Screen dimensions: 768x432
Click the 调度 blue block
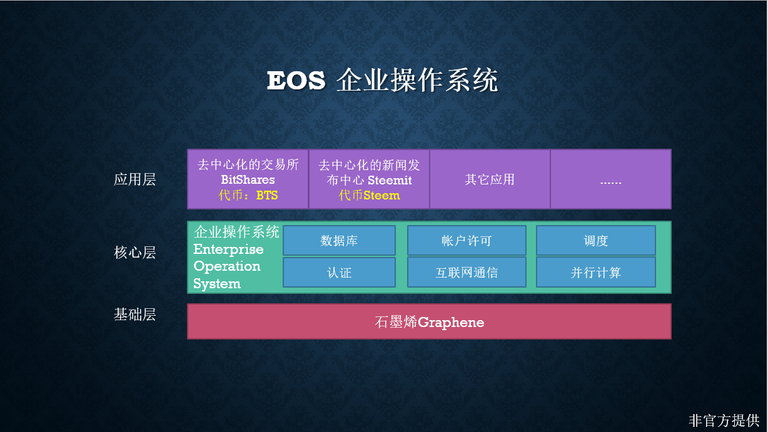click(596, 240)
